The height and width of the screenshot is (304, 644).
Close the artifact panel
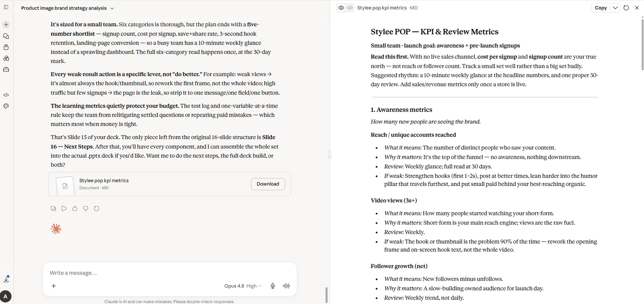[x=637, y=8]
